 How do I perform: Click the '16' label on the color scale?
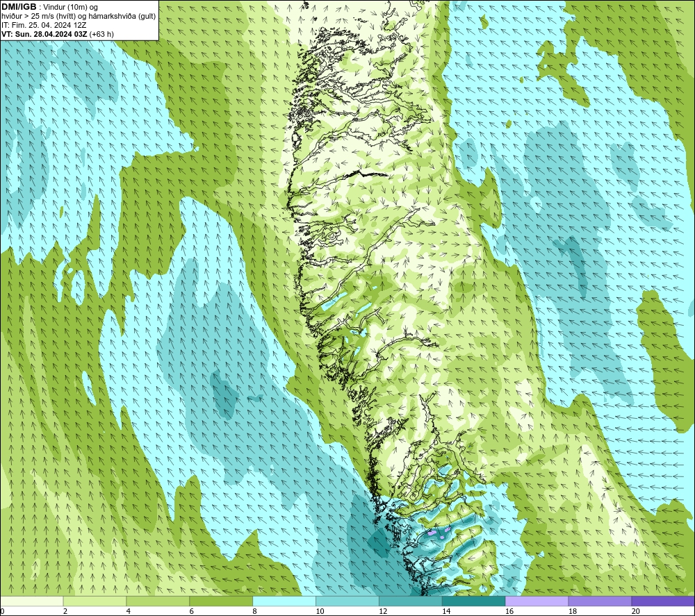click(509, 611)
